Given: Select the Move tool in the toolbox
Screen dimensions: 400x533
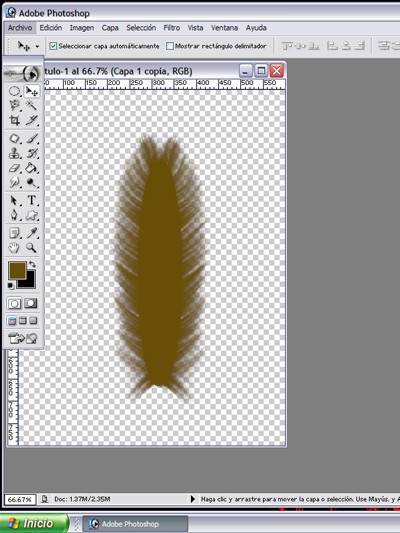Looking at the screenshot, I should click(32, 91).
